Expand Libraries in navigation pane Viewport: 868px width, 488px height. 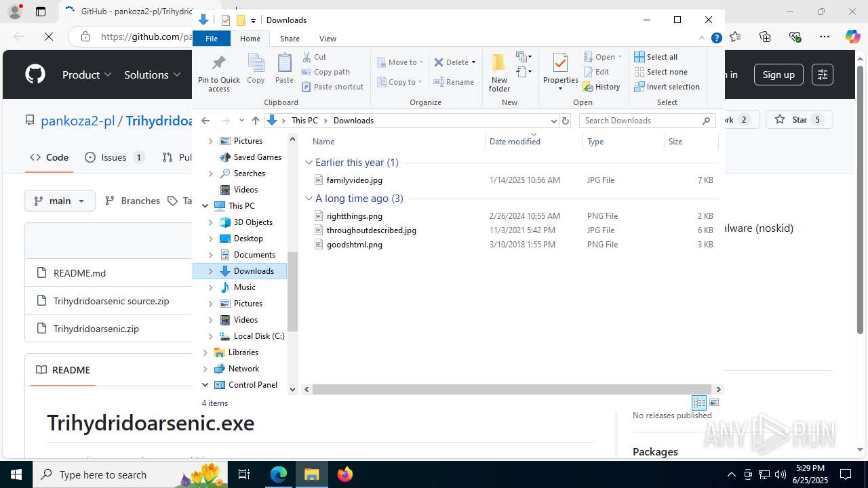205,352
